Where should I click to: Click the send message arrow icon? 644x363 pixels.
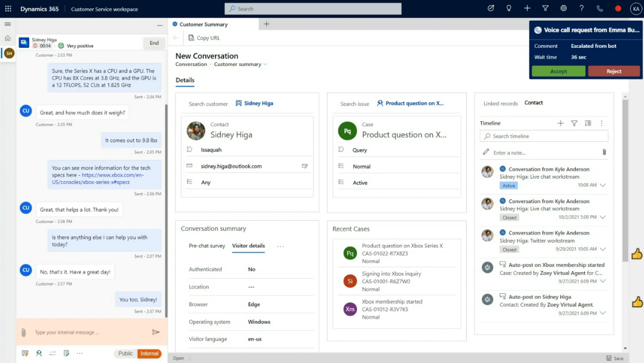point(156,332)
